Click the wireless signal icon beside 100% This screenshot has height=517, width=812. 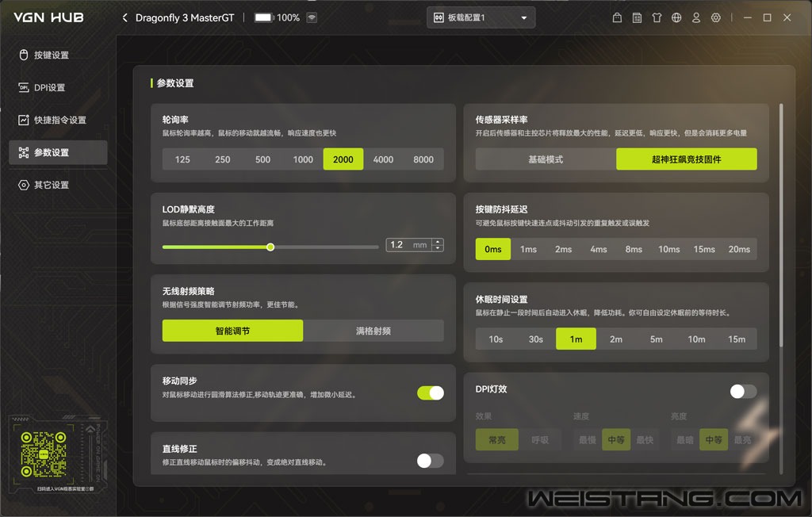tap(311, 17)
